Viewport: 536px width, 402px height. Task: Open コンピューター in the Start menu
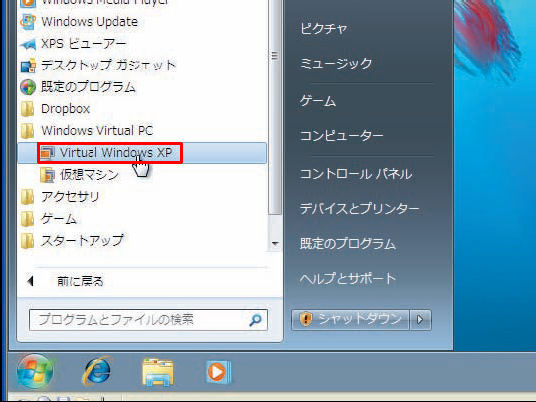click(341, 136)
